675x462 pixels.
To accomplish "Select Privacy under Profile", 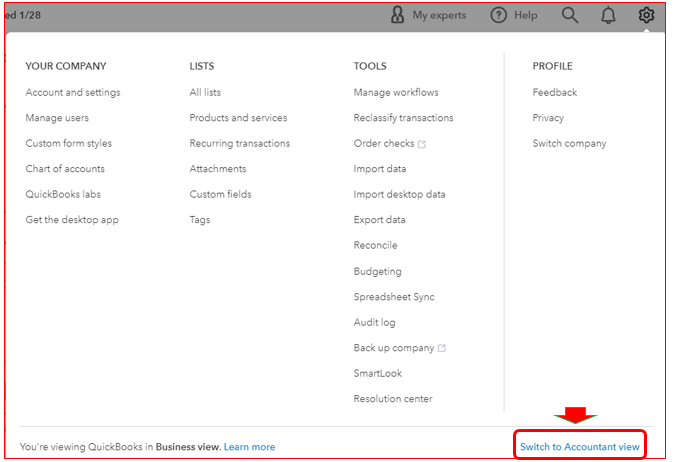I will [548, 118].
